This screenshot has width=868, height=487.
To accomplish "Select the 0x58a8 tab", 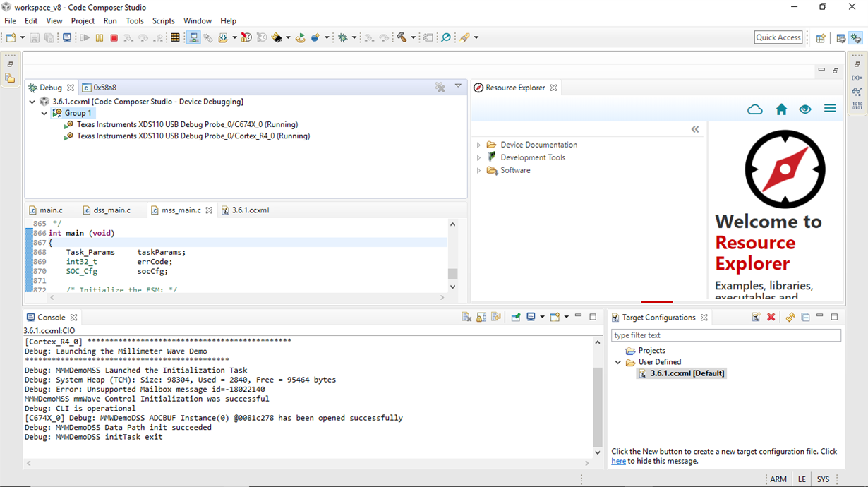I will pyautogui.click(x=100, y=88).
